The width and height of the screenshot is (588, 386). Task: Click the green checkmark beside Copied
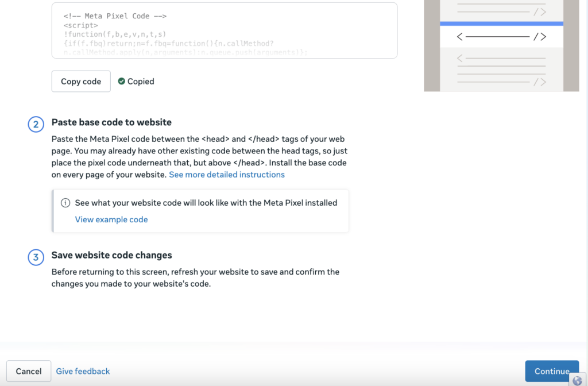(x=121, y=82)
